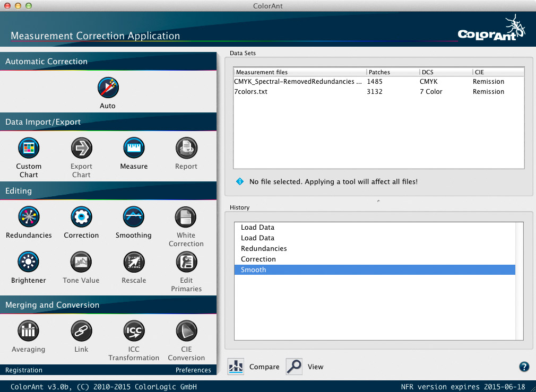The image size is (536, 392).
Task: Click the Rescale tool icon
Action: pos(134,262)
